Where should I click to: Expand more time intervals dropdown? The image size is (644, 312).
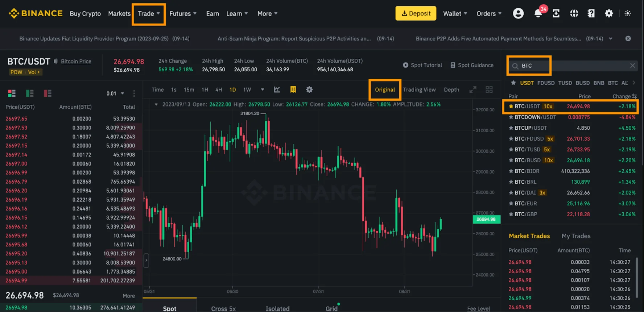point(263,90)
